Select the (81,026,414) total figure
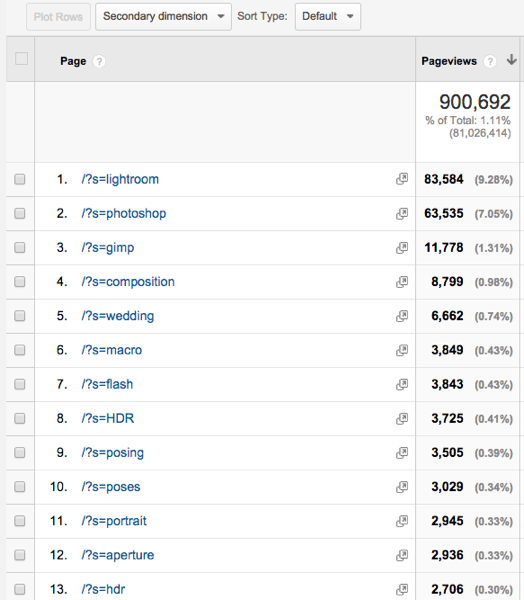Screen dimensions: 524x600 480,133
